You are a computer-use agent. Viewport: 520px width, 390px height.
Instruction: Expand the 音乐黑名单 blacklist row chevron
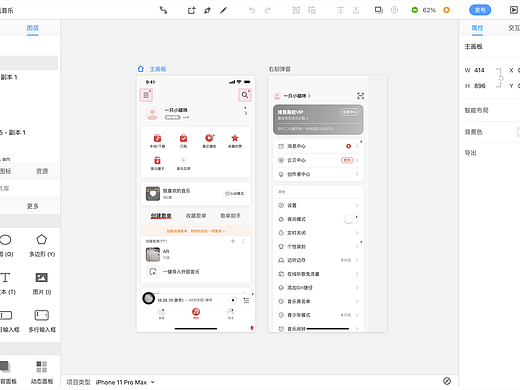click(357, 301)
